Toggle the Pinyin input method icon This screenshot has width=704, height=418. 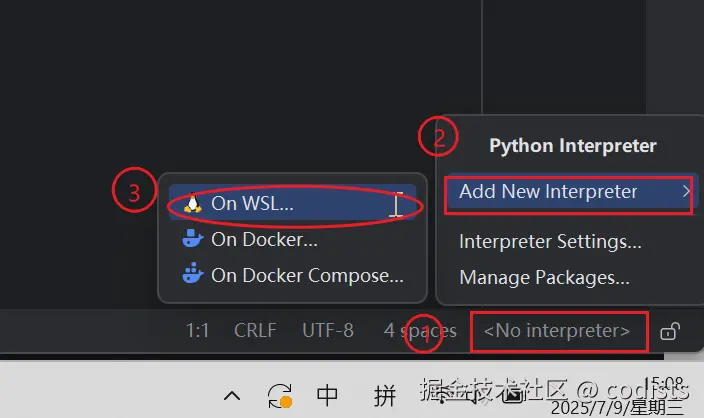385,395
